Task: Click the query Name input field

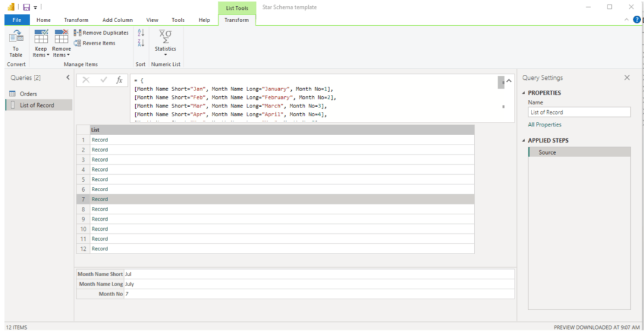Action: coord(579,112)
